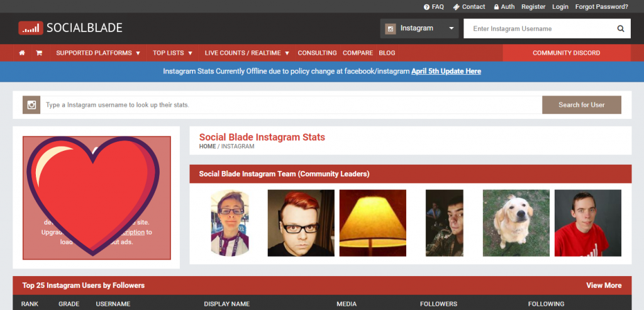Expand Live Counts / Realtime menu
The image size is (644, 310).
(x=247, y=53)
